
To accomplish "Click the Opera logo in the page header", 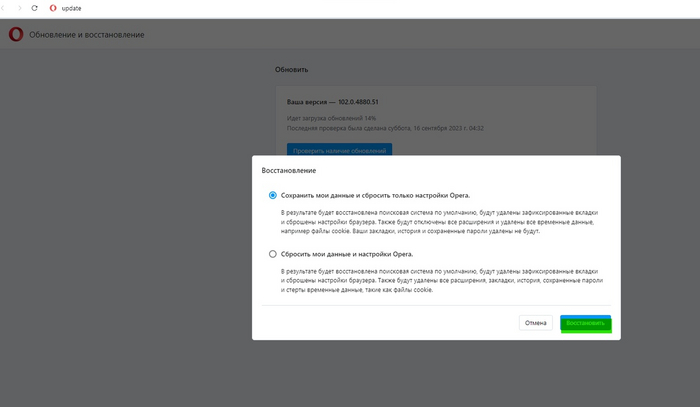I will [16, 34].
